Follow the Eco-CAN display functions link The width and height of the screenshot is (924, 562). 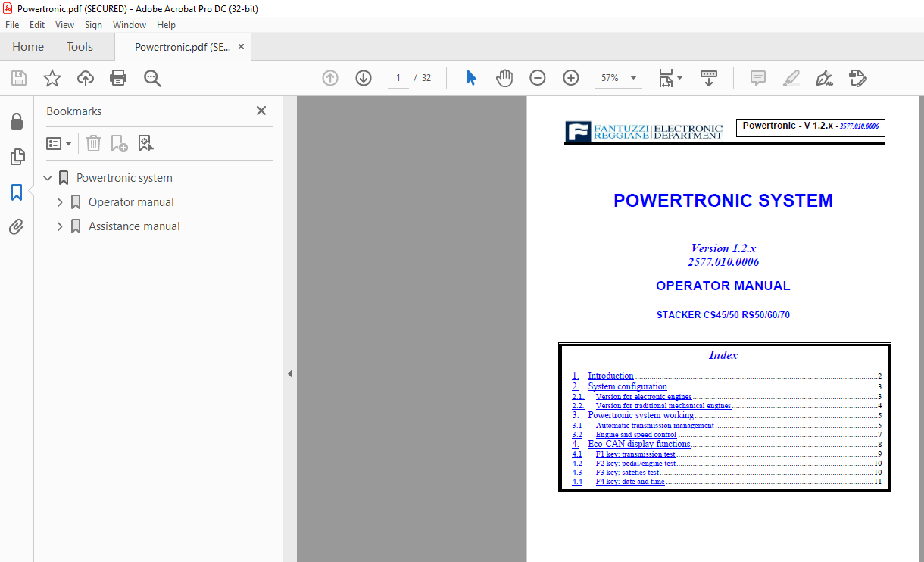tap(639, 444)
